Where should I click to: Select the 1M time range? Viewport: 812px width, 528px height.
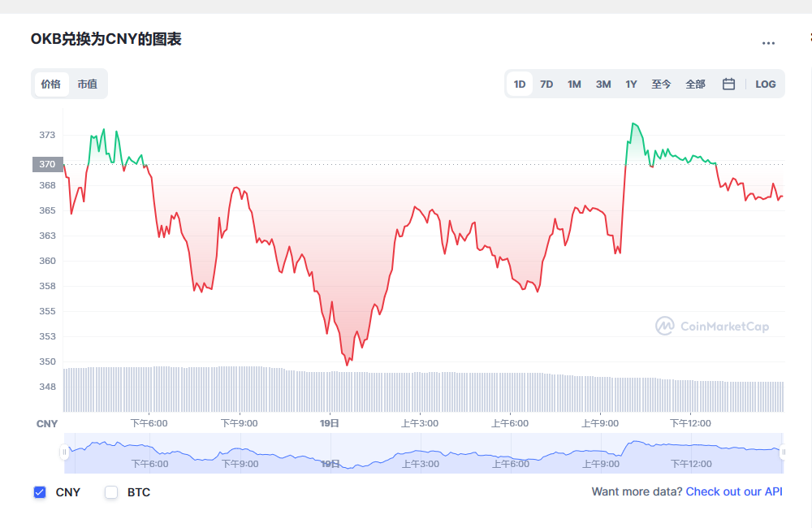pyautogui.click(x=574, y=84)
